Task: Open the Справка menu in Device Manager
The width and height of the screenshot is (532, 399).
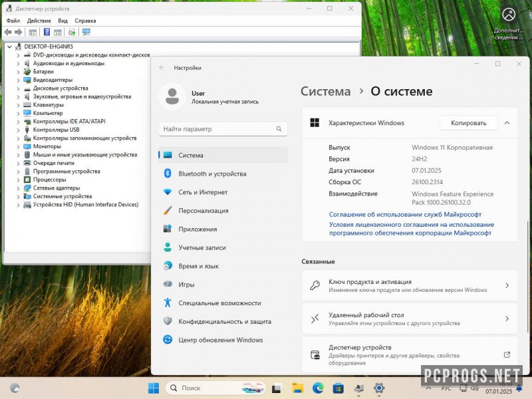Action: point(85,21)
